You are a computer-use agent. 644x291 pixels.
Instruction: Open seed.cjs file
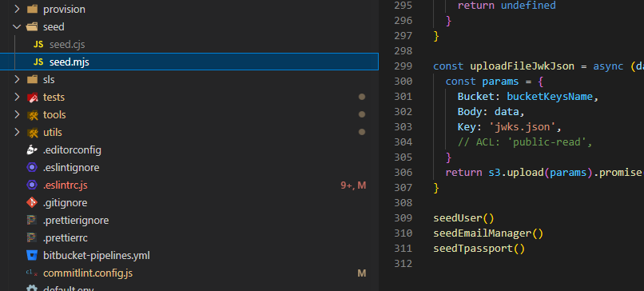pos(67,45)
